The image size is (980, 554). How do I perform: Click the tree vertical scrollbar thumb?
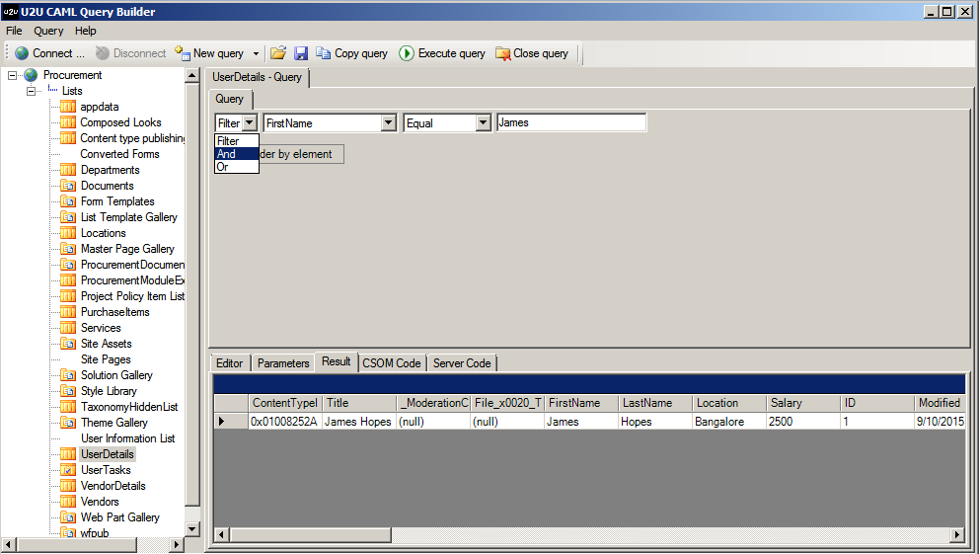pos(192,294)
